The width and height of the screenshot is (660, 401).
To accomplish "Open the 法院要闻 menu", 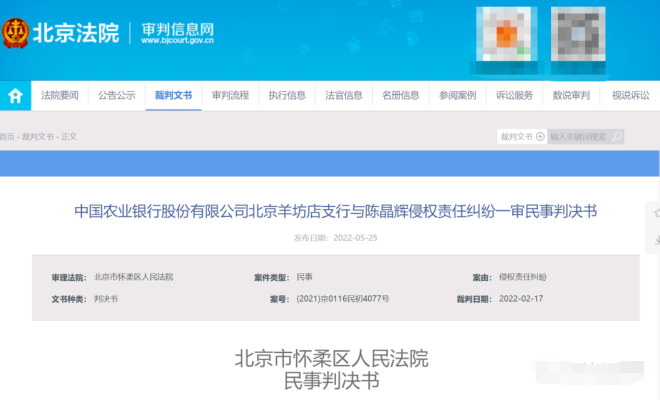I will pyautogui.click(x=60, y=96).
